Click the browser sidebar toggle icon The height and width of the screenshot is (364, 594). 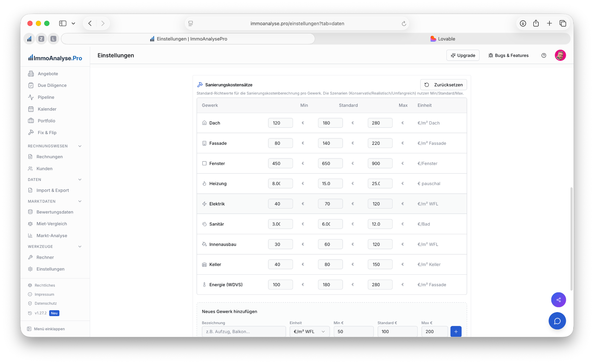click(x=63, y=23)
